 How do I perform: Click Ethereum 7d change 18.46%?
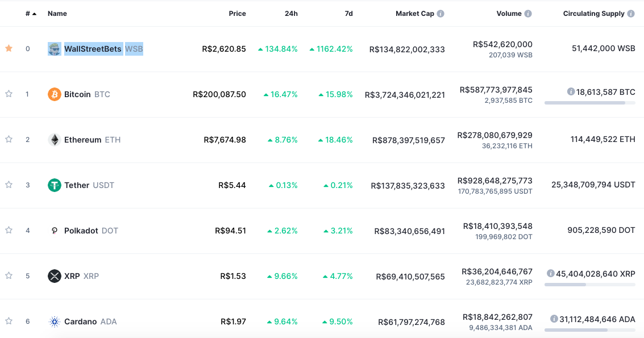pyautogui.click(x=335, y=140)
